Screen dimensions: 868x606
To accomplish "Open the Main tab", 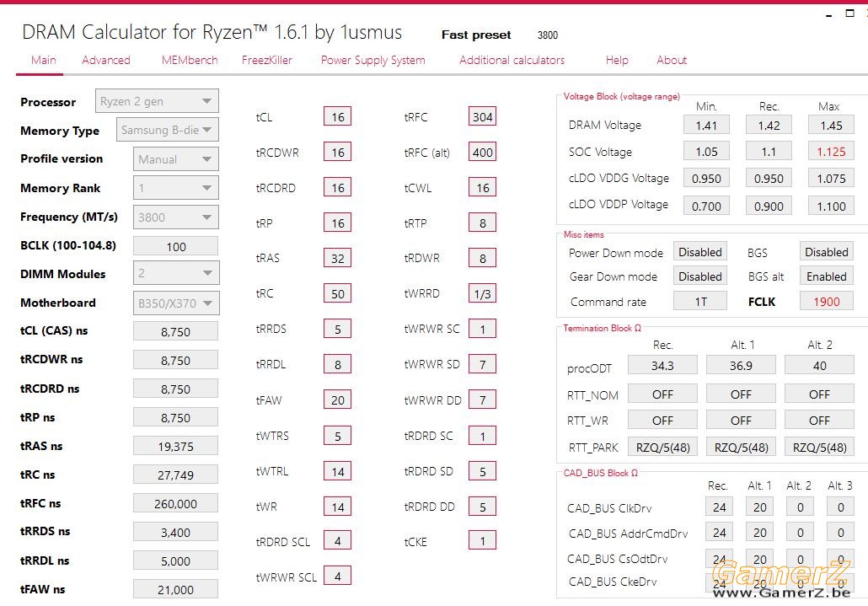I will tap(43, 60).
